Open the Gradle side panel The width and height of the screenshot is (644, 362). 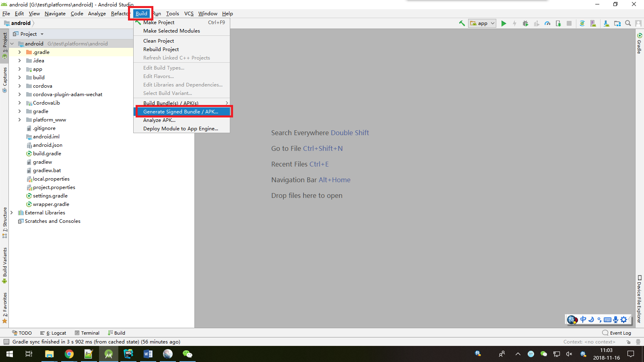pyautogui.click(x=639, y=43)
